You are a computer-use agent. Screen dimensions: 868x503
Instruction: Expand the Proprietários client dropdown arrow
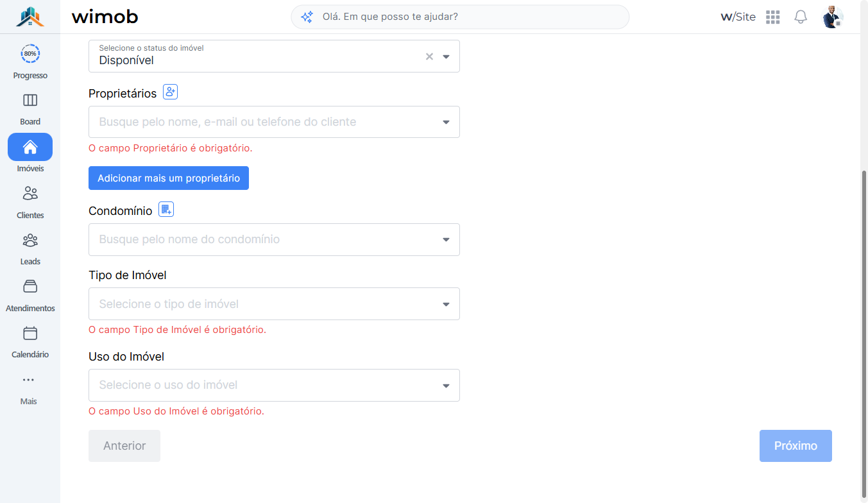447,123
